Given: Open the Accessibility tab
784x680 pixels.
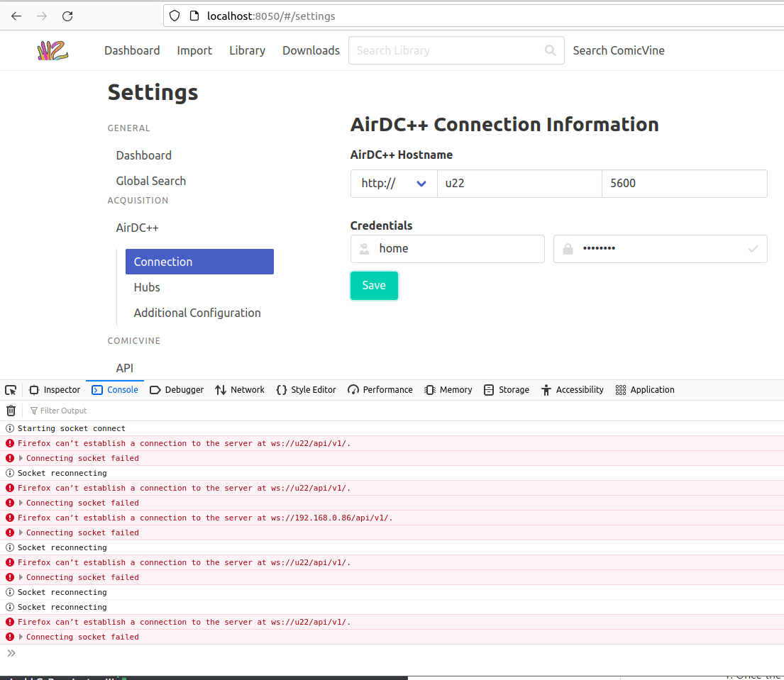Looking at the screenshot, I should coord(572,390).
